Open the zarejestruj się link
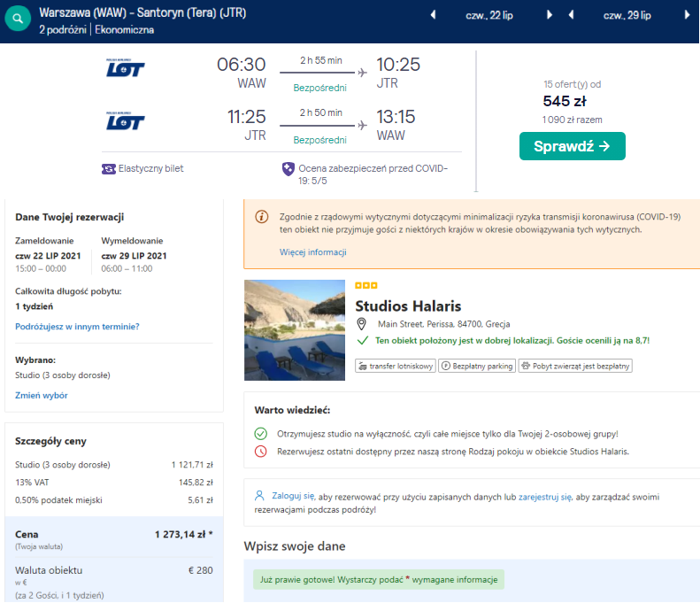The image size is (700, 603). 544,497
